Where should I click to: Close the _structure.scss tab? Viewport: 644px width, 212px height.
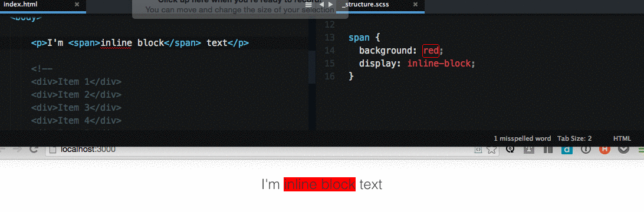415,5
